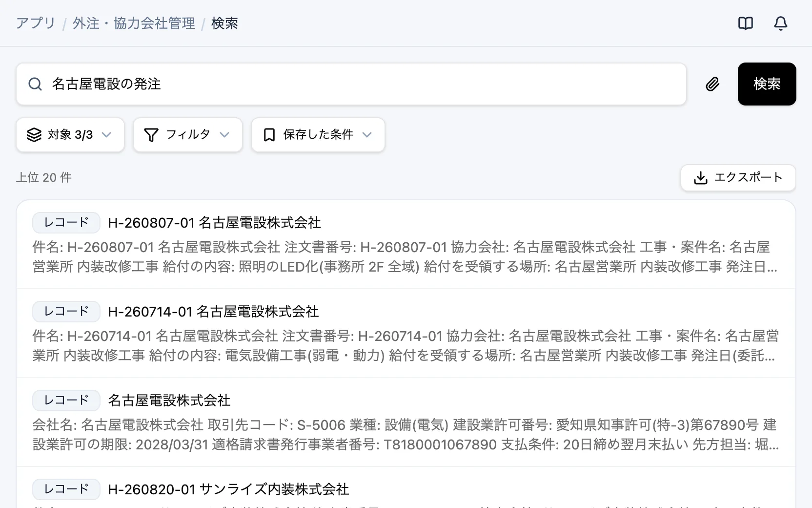Viewport: 812px width, 508px height.
Task: Click the funnel icon on フィルタ
Action: (x=151, y=135)
